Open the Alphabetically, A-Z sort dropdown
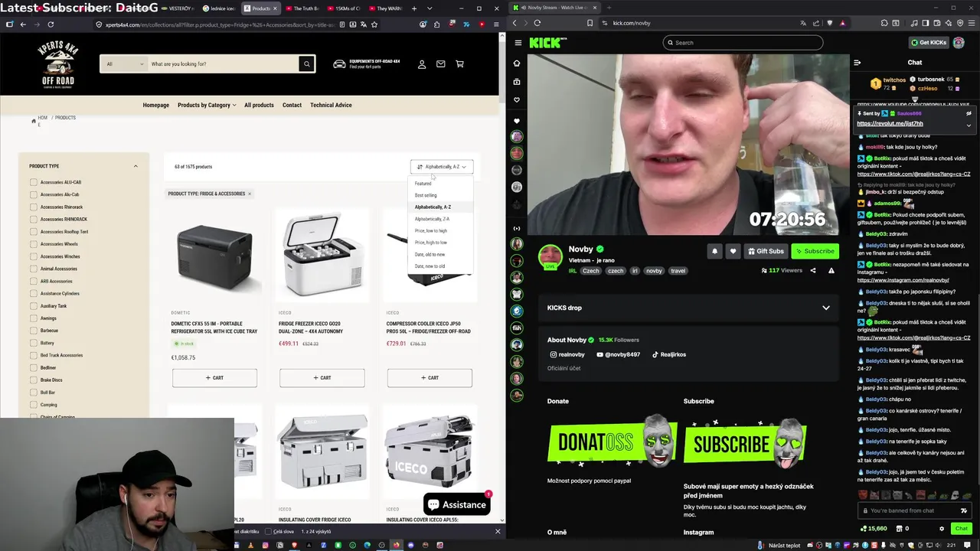 (x=442, y=167)
